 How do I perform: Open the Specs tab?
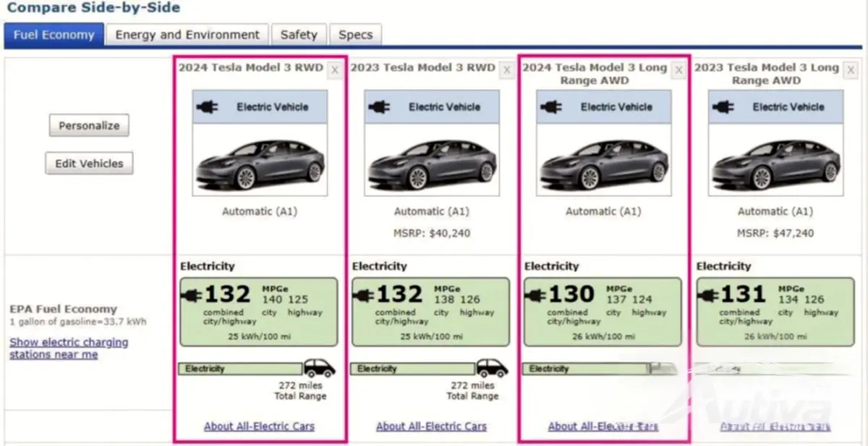tap(355, 35)
